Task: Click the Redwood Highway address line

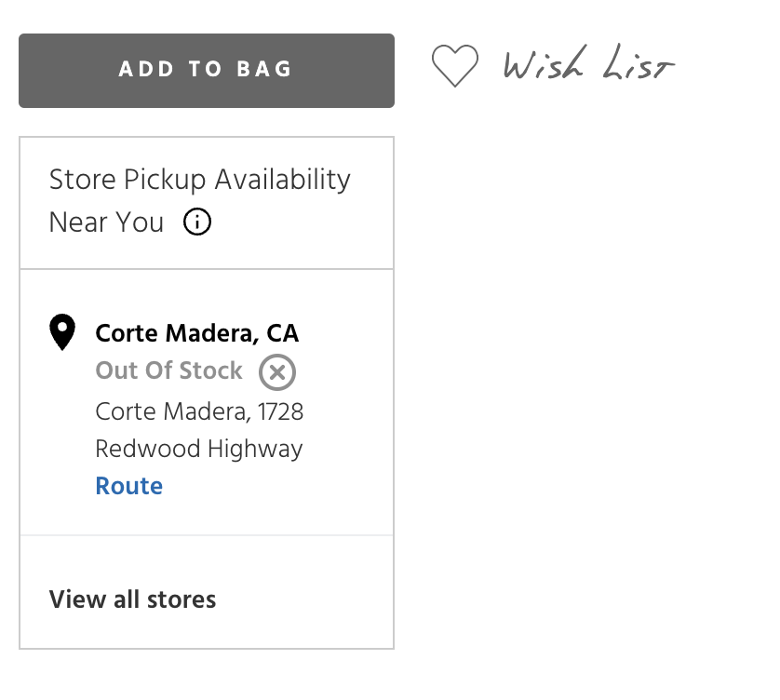Action: point(199,449)
